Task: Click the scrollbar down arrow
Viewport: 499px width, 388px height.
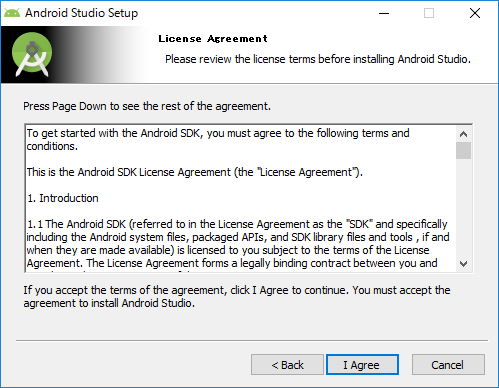Action: [x=463, y=264]
